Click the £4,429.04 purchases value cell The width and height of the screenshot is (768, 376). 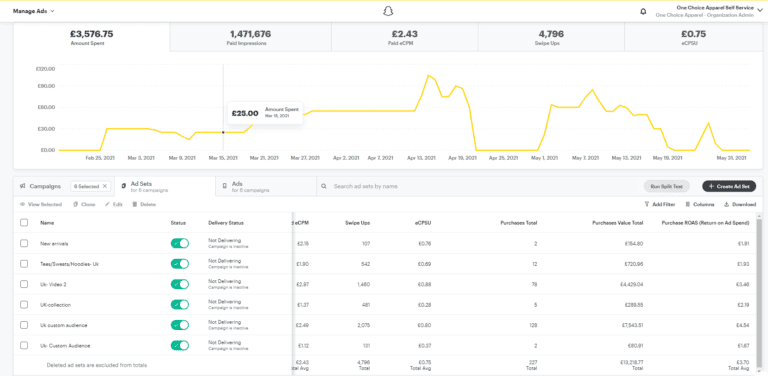632,284
